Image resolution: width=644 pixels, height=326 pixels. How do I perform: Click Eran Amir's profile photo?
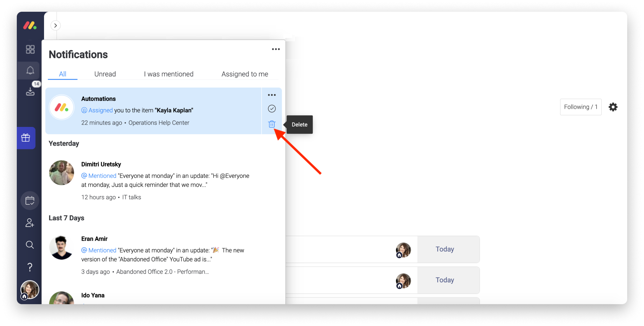(x=62, y=247)
